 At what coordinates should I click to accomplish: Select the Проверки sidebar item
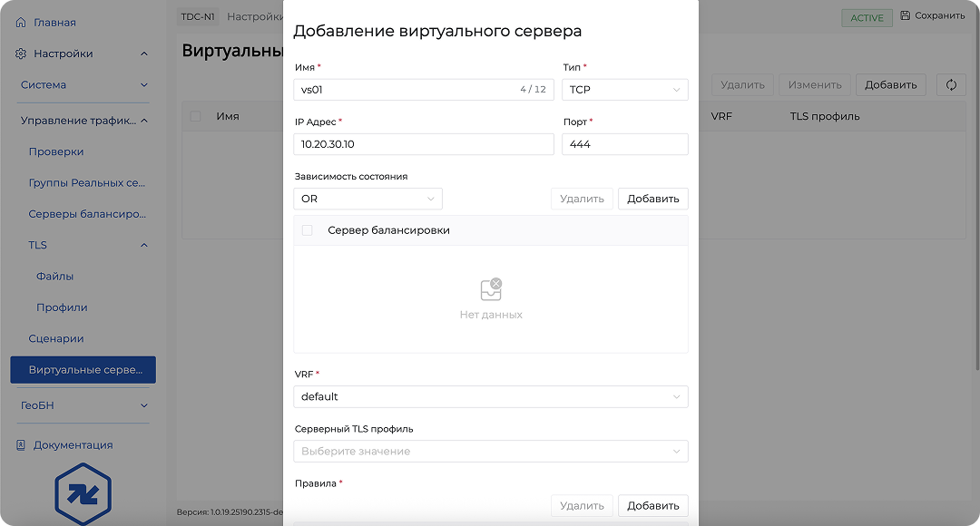pos(56,151)
